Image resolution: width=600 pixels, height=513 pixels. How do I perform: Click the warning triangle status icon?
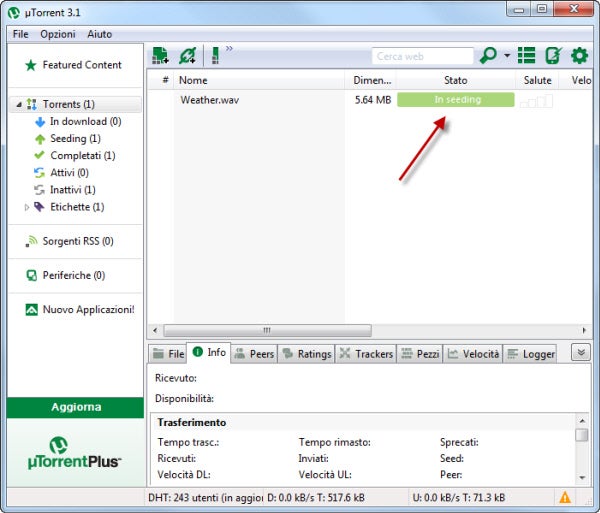(565, 497)
